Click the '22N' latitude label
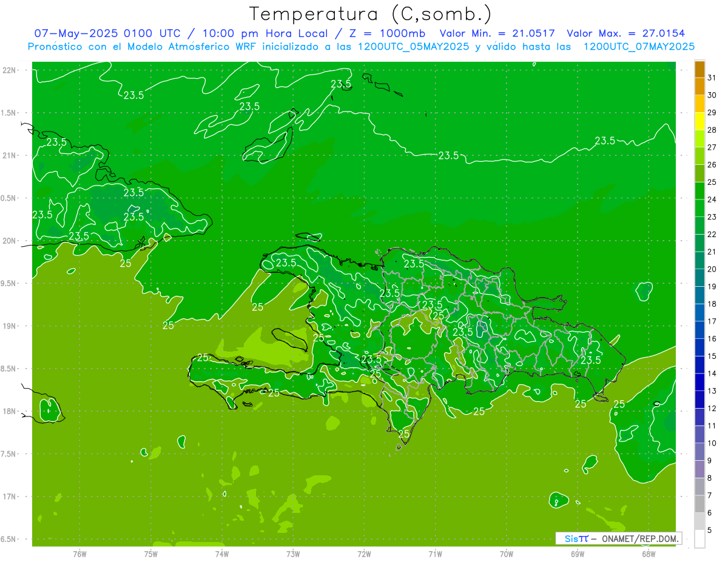 9,70
